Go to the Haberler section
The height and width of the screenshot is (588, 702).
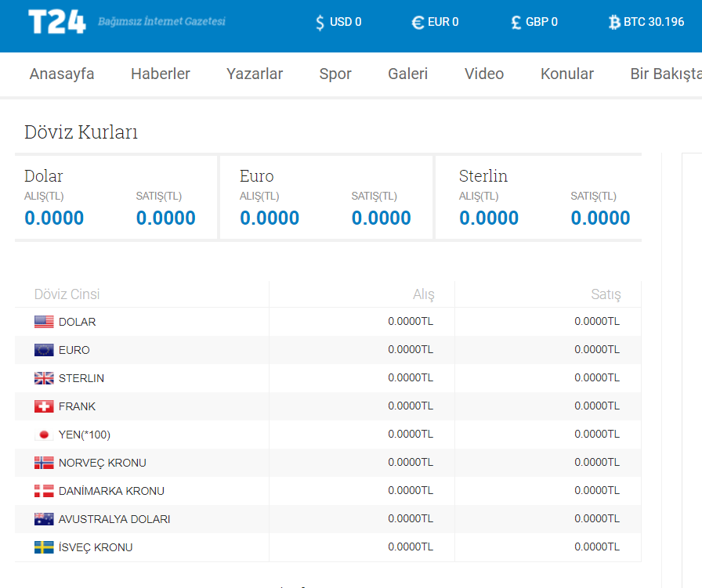[x=161, y=74]
